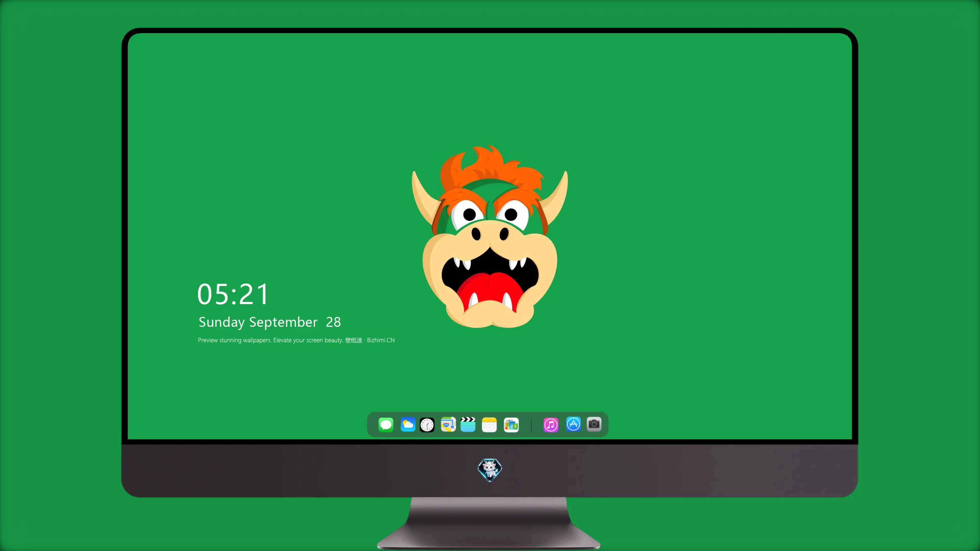The image size is (980, 551).
Task: Open the Passbook cards app icon
Action: pos(511,425)
